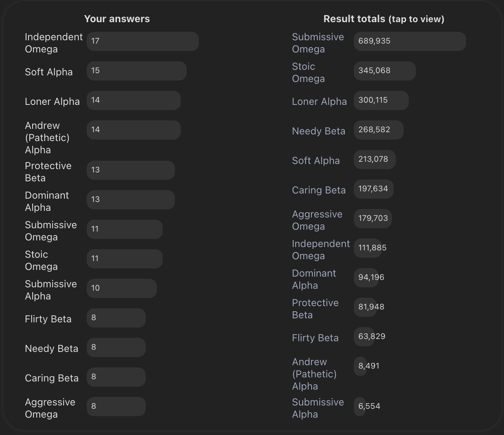The image size is (504, 435).
Task: Click the Your answers heading
Action: click(117, 19)
